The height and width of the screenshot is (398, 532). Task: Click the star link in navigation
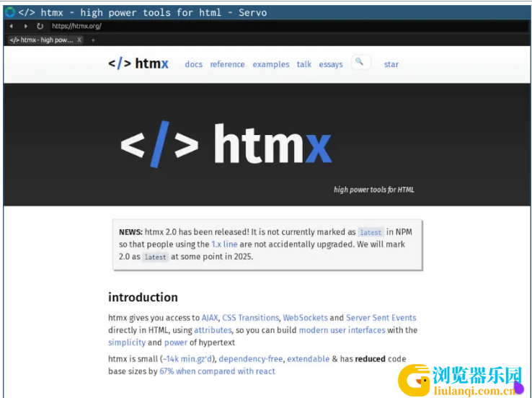click(391, 64)
